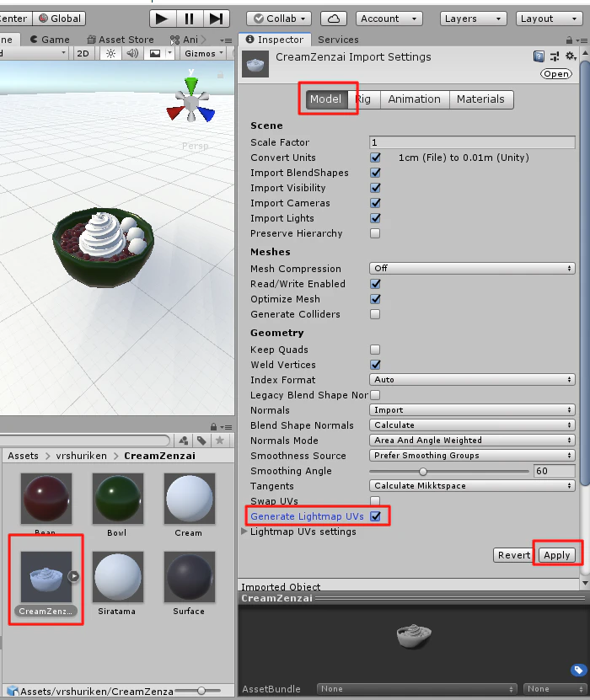
Task: Uncheck Import Cameras
Action: [x=375, y=203]
